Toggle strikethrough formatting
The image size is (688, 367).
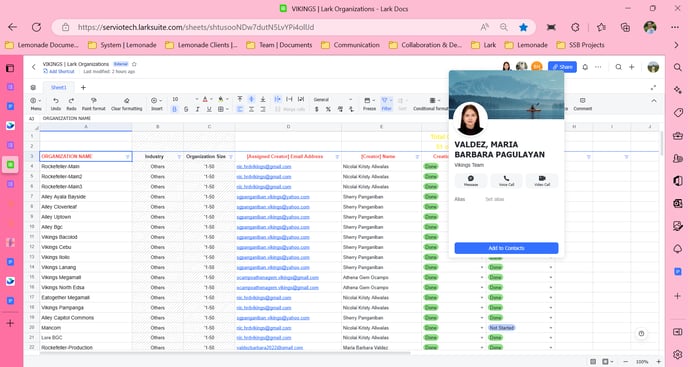[x=186, y=109]
